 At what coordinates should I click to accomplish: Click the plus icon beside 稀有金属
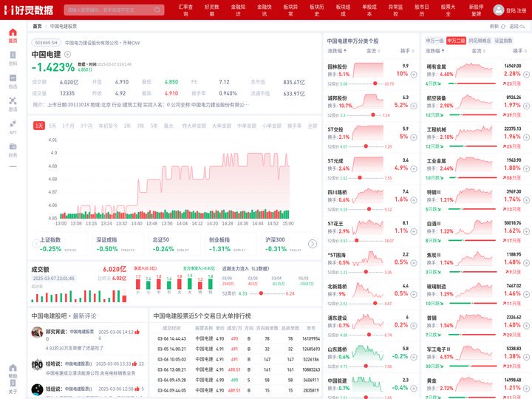point(526,75)
